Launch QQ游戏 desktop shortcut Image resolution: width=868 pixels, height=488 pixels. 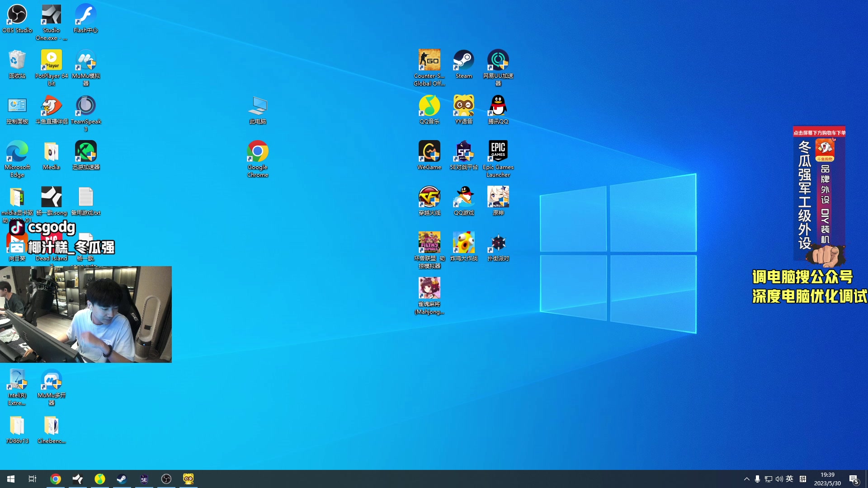click(x=464, y=201)
